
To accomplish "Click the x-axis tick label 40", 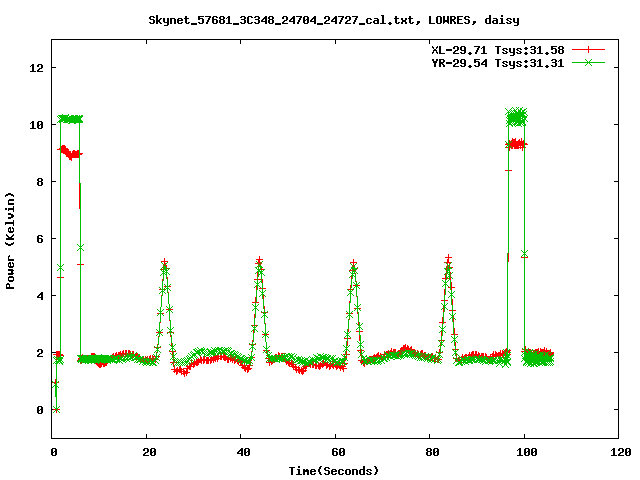I will (x=244, y=452).
